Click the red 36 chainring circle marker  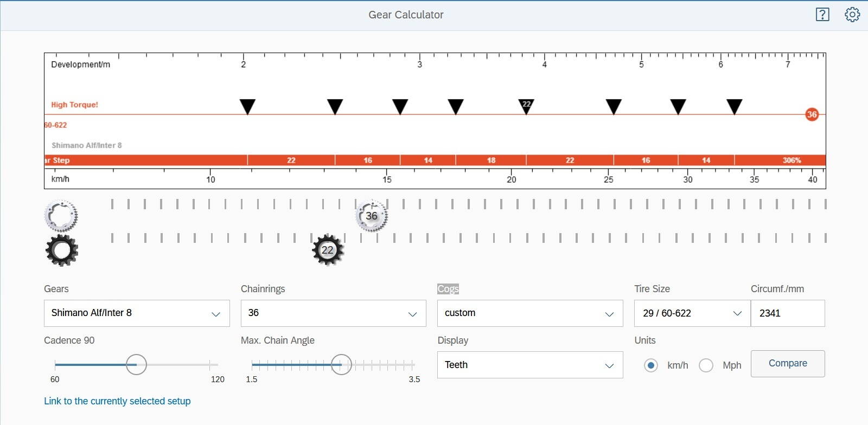(812, 114)
